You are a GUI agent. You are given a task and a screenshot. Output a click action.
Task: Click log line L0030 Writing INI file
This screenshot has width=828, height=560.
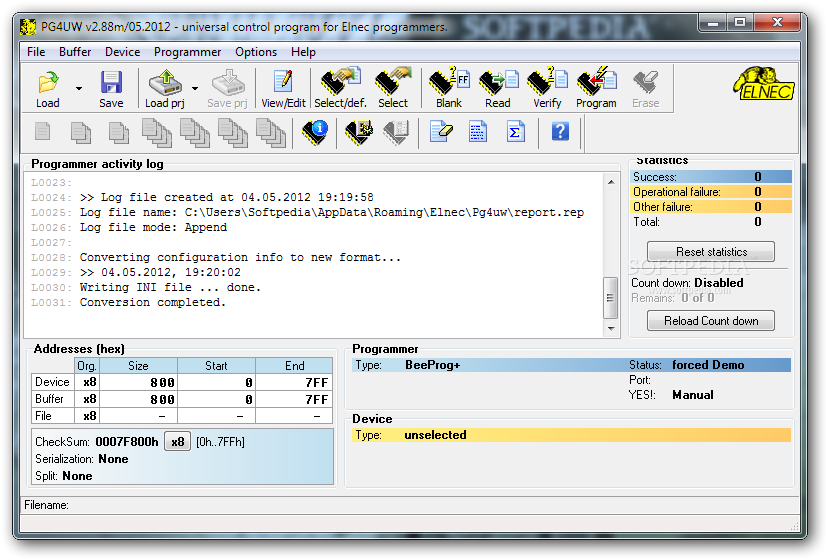tap(146, 287)
